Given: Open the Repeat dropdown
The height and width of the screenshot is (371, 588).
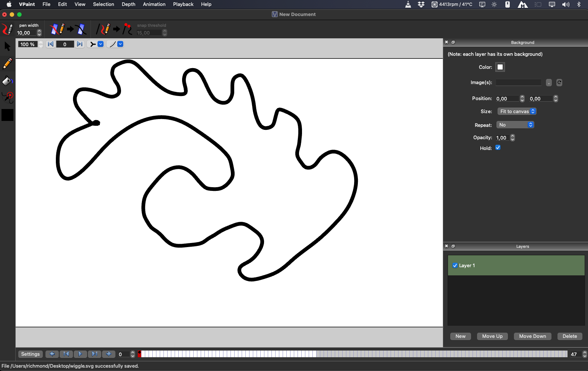Looking at the screenshot, I should (x=515, y=125).
